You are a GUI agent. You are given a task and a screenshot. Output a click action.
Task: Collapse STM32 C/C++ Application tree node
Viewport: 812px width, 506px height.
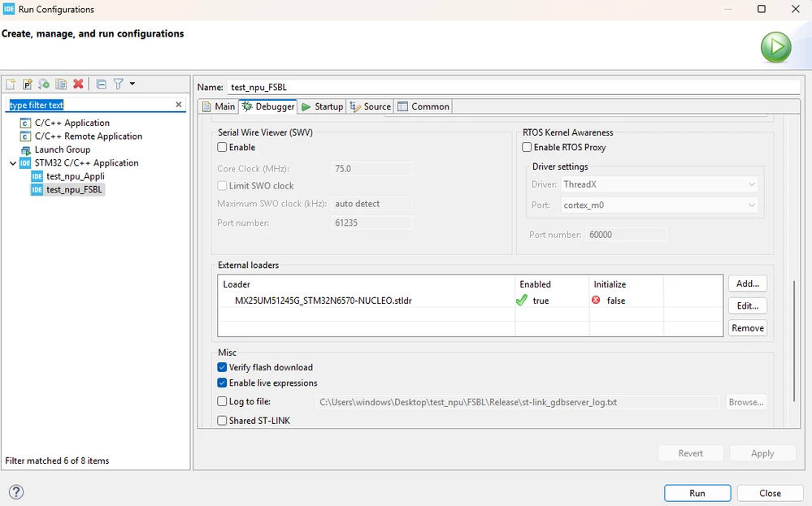click(x=13, y=163)
